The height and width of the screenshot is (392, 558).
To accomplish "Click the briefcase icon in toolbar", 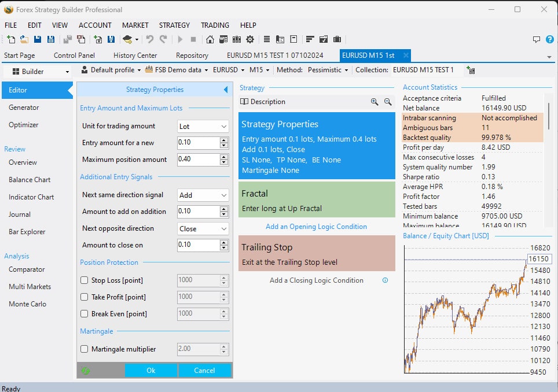I will [x=337, y=39].
